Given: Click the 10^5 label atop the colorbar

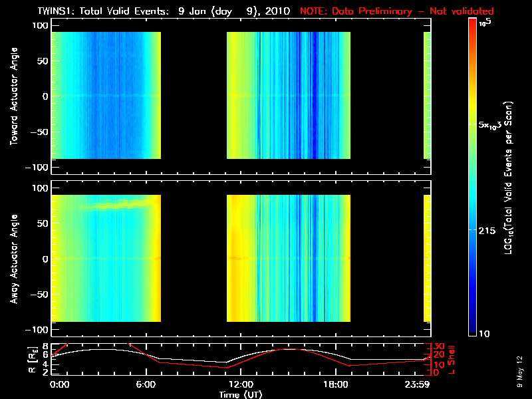Looking at the screenshot, I should 485,23.
